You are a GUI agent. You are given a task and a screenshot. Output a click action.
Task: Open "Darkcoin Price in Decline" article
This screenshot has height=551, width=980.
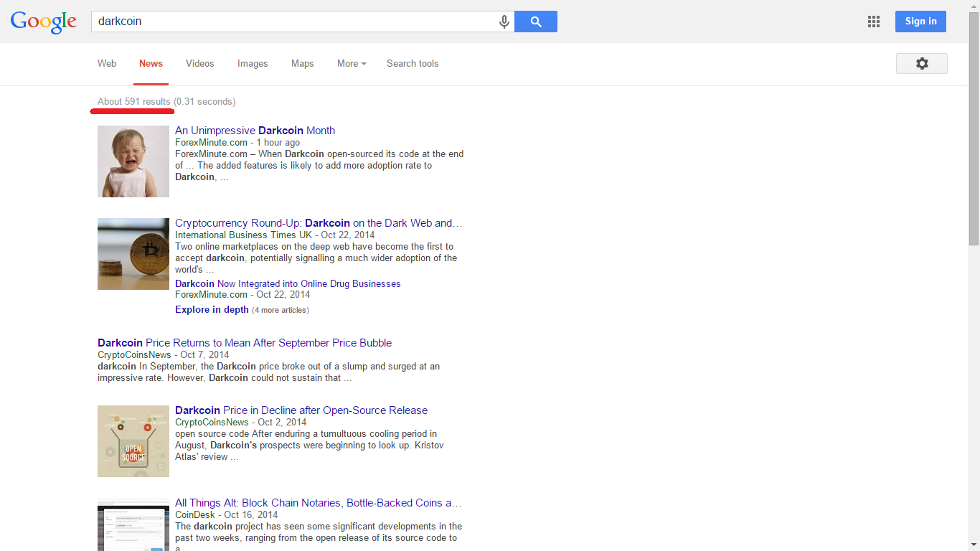pyautogui.click(x=301, y=410)
